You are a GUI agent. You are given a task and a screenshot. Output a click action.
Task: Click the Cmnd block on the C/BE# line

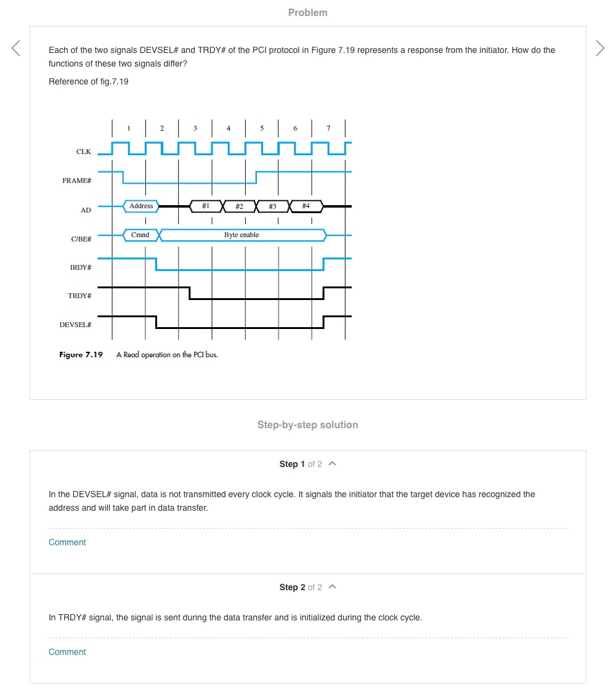pos(140,235)
